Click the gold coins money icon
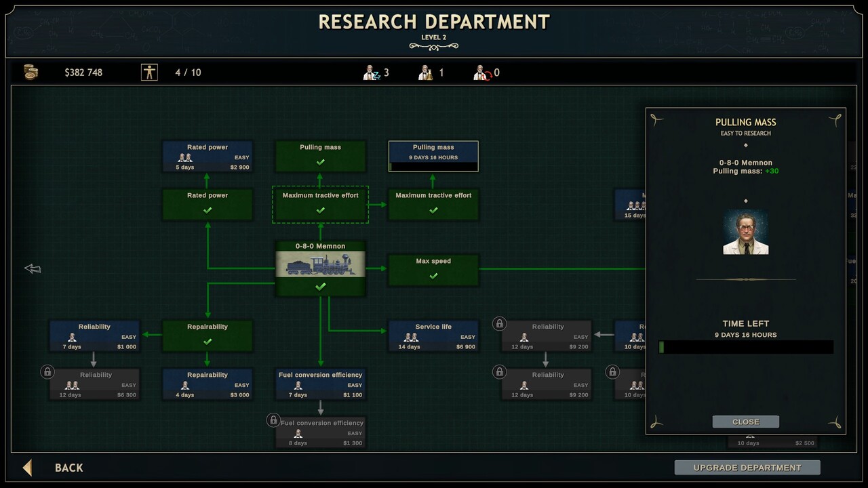Screen dimensions: 868x488 (31, 72)
